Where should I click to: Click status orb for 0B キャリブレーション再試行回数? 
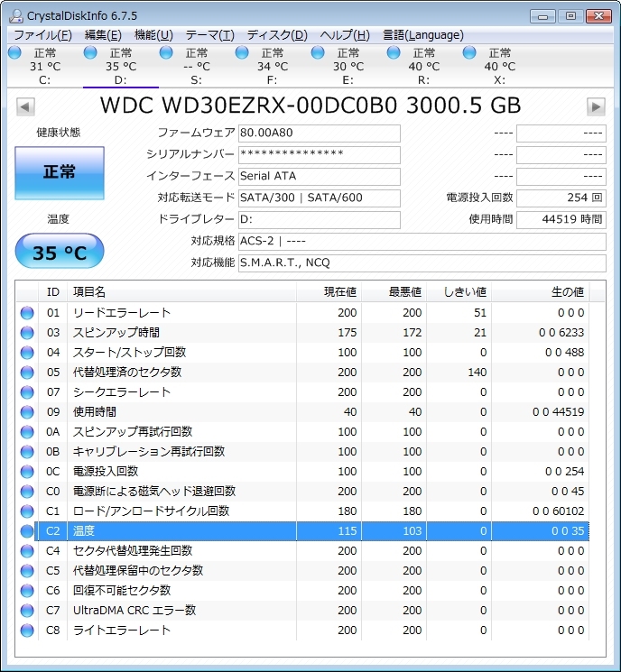pos(27,452)
